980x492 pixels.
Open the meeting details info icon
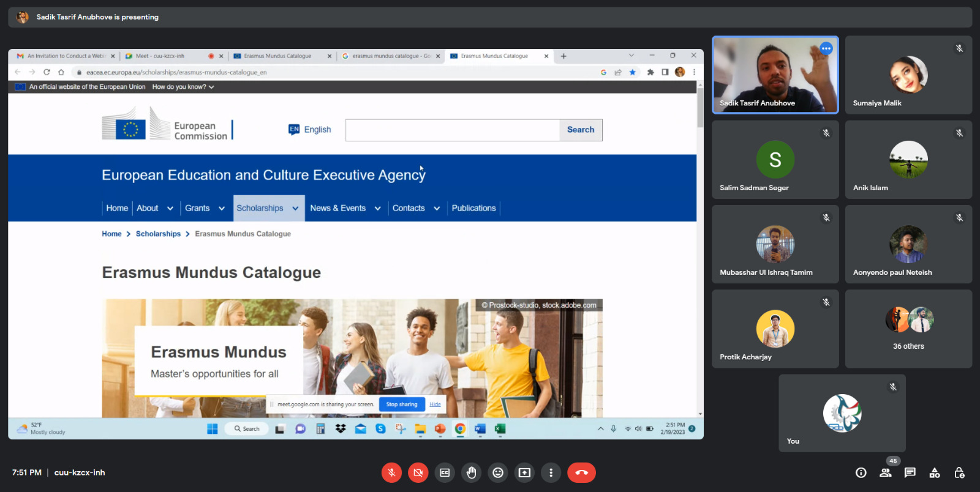pos(861,472)
